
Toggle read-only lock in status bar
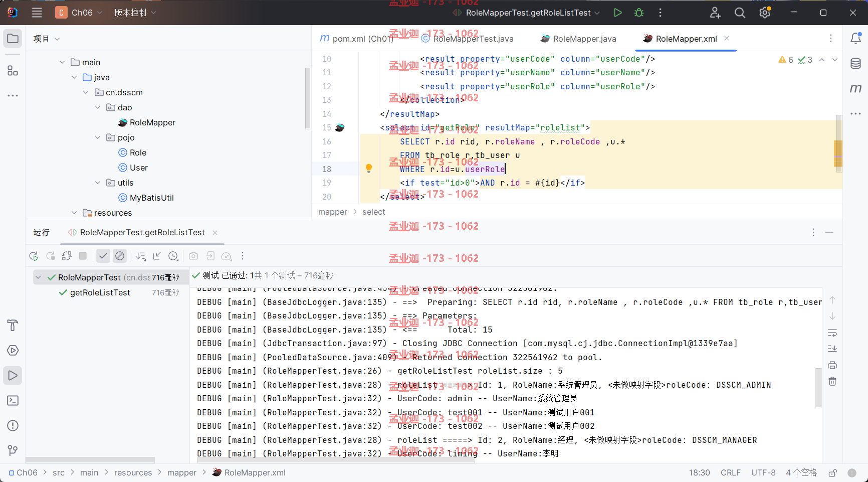pyautogui.click(x=832, y=472)
